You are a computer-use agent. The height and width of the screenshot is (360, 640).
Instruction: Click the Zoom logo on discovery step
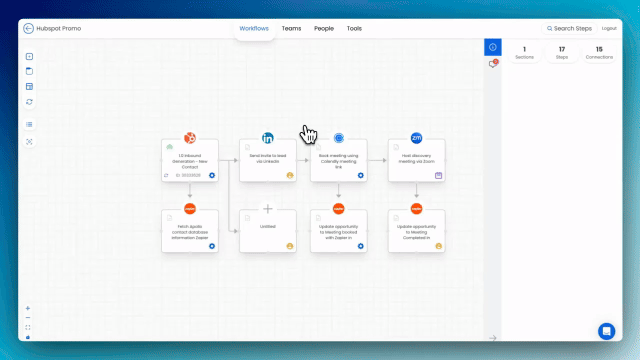click(416, 138)
